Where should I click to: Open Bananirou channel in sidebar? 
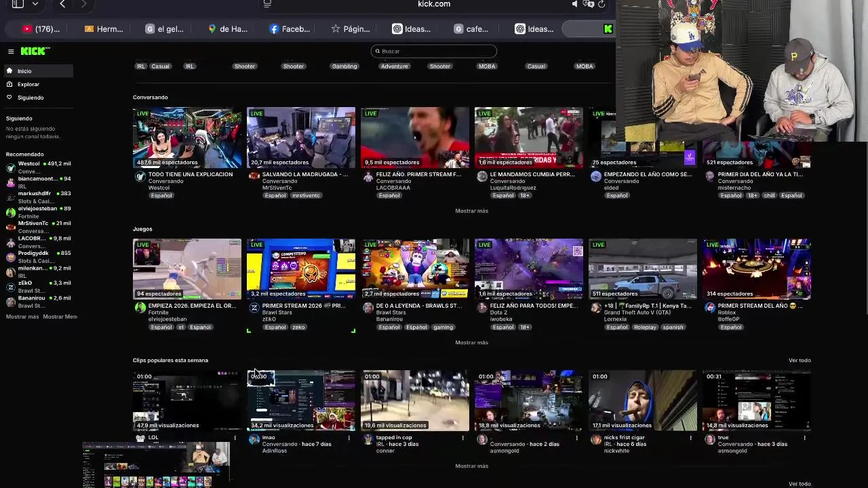39,302
